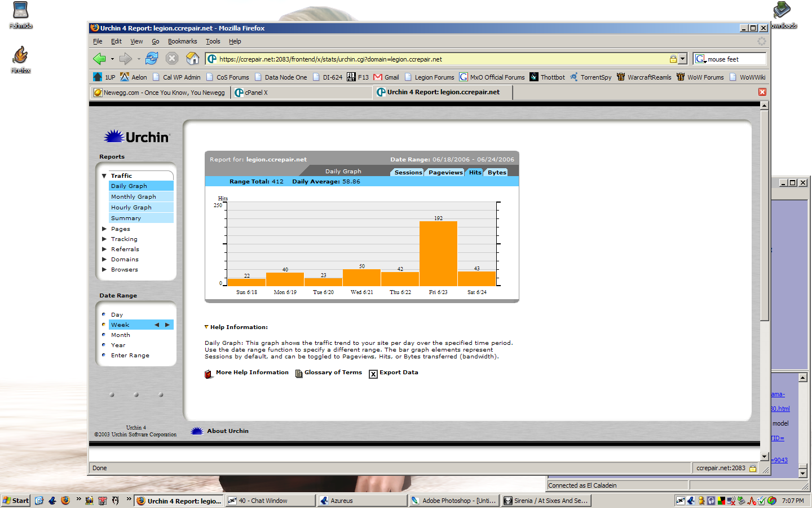Click the disconnected network tray icon
Screen dimensions: 812x508
[x=731, y=500]
